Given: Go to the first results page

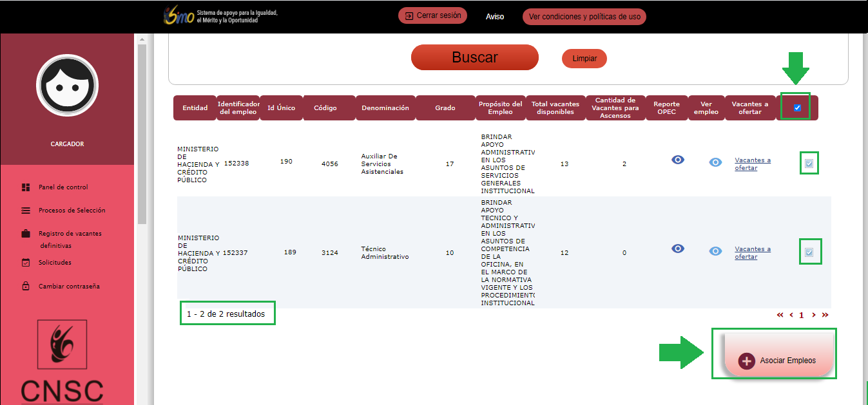Looking at the screenshot, I should coord(780,315).
